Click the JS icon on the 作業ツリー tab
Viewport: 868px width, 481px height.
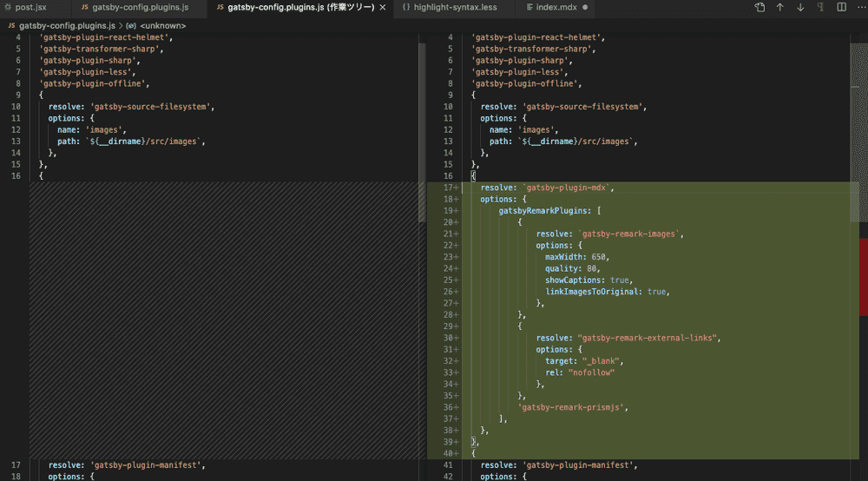[220, 7]
